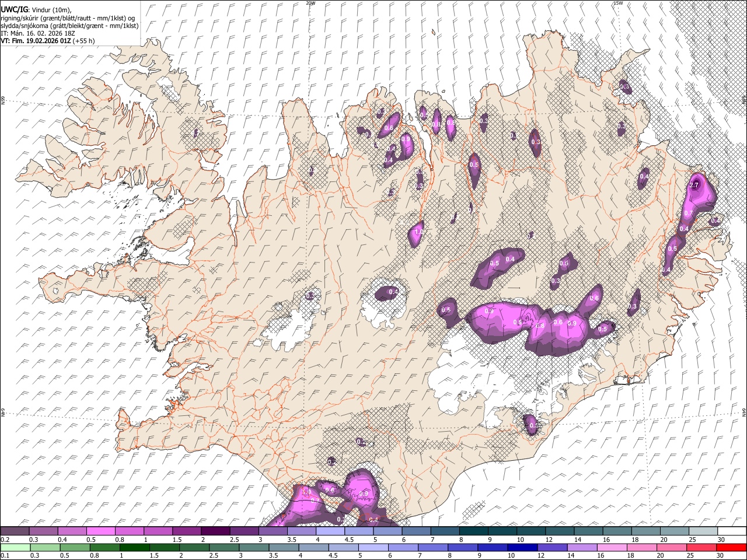
Task: Click the 'IT: Mán. 16. 02. 2026 18Z' line
Action: pos(38,33)
